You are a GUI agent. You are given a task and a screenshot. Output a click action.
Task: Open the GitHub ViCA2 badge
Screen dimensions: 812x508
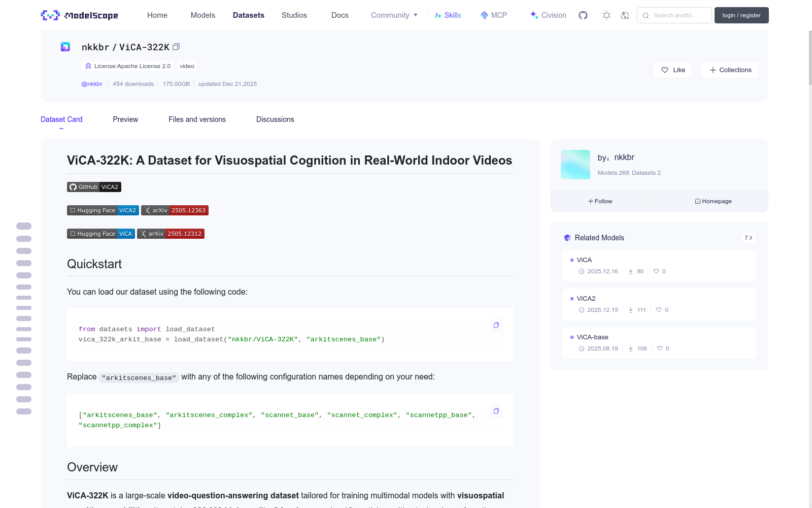[x=94, y=187]
